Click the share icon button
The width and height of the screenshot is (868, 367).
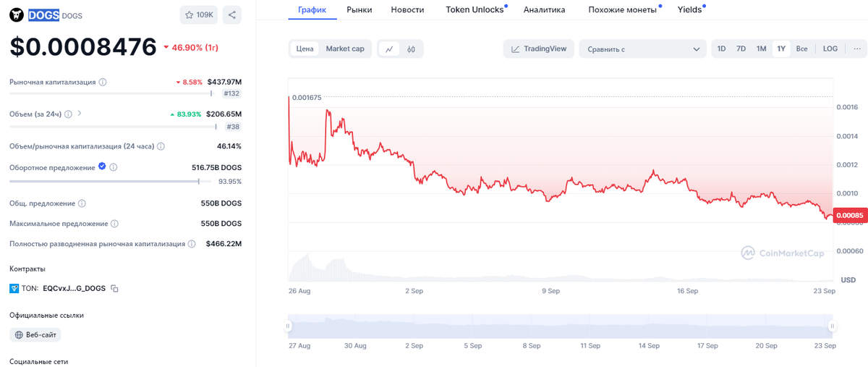point(232,14)
